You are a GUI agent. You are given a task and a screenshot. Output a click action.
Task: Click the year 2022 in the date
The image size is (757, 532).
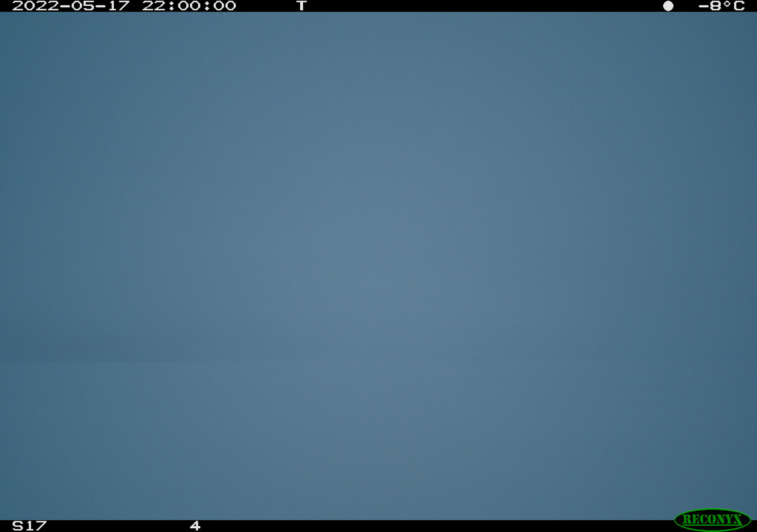[x=35, y=6]
